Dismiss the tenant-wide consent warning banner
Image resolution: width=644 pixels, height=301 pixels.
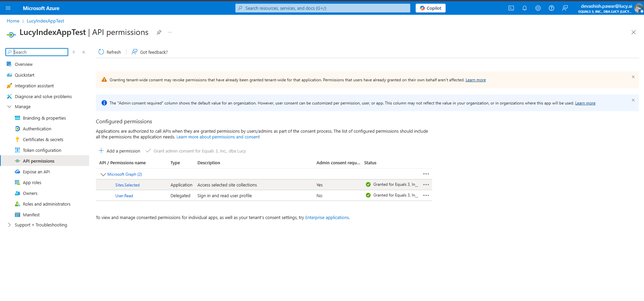point(633,77)
